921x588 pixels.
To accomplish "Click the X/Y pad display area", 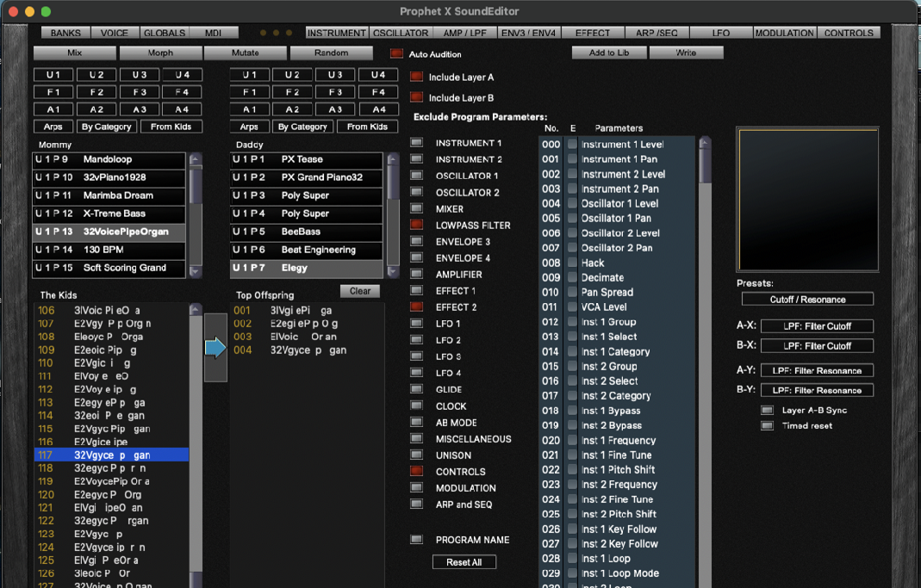I will click(807, 200).
